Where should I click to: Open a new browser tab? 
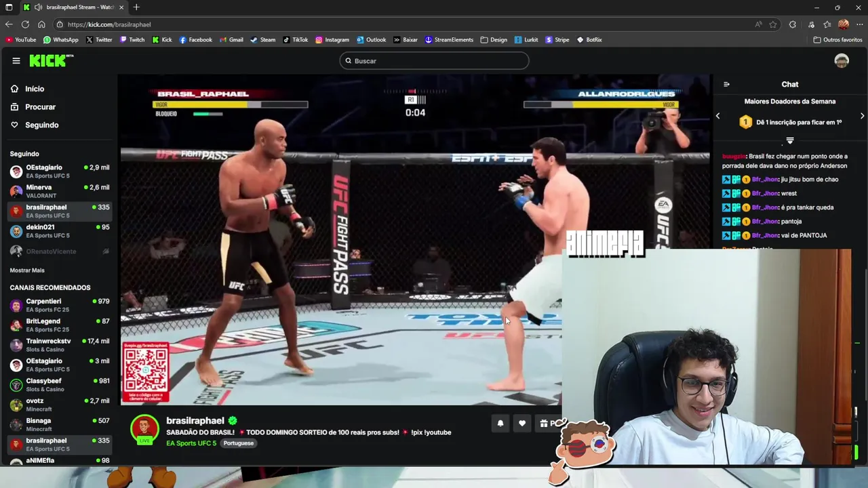136,7
